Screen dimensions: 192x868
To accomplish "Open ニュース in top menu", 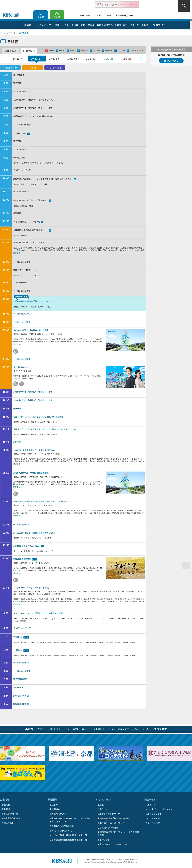I will (98, 16).
